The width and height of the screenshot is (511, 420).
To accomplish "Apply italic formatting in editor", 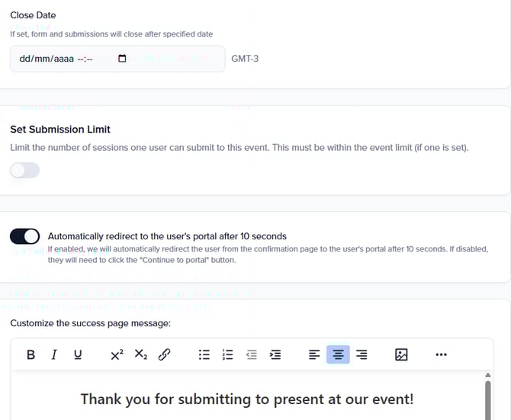I will pyautogui.click(x=54, y=354).
